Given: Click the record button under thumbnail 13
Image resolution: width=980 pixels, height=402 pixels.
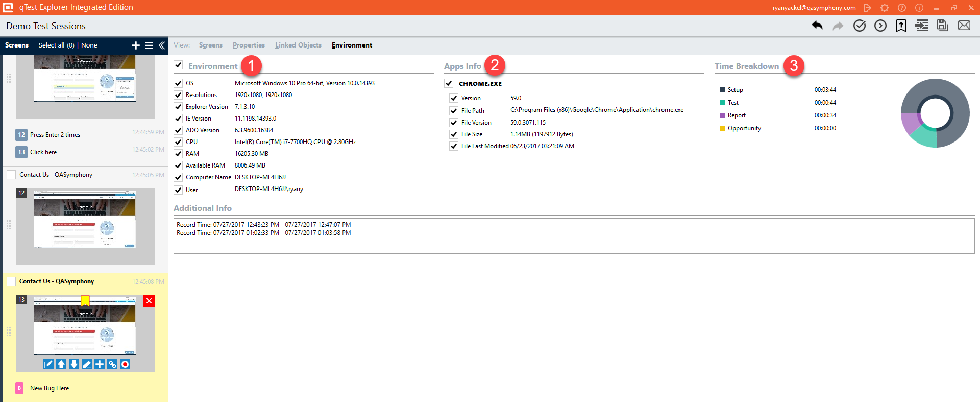Looking at the screenshot, I should [125, 364].
